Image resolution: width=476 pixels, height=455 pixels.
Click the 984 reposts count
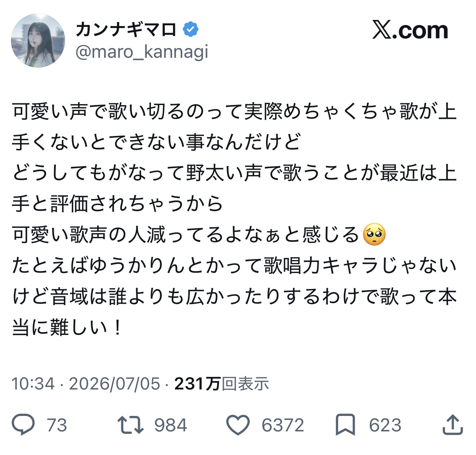pyautogui.click(x=171, y=425)
